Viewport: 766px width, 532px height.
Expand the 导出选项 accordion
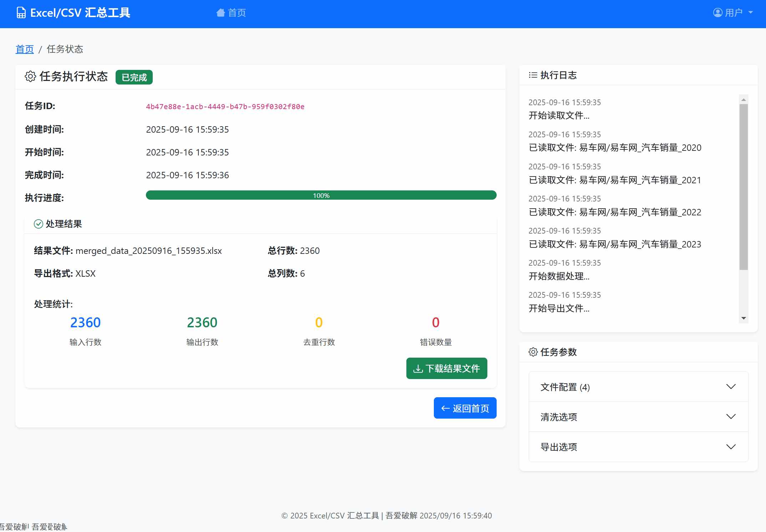pyautogui.click(x=638, y=447)
